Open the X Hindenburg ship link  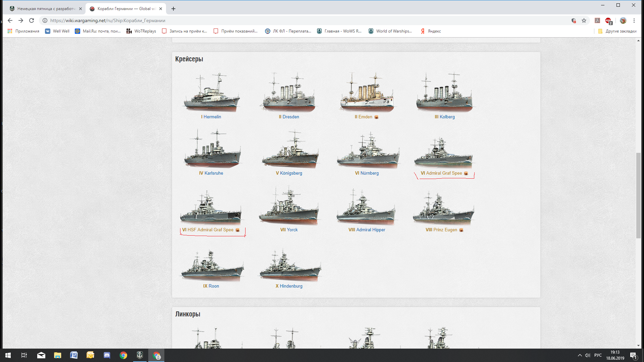click(289, 286)
